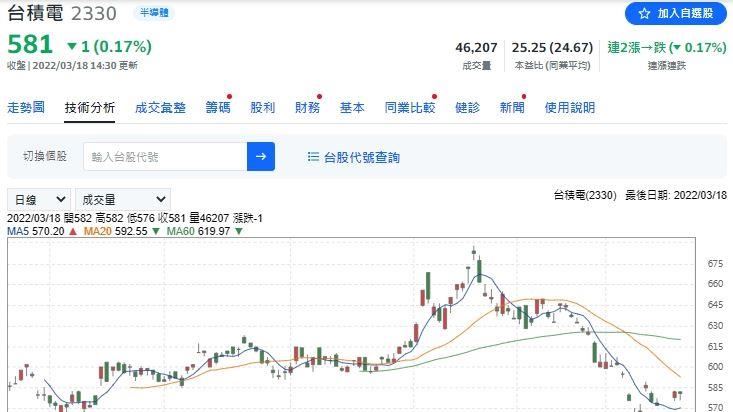Click the ▼1 (0.17%) price change
Image resolution: width=733 pixels, height=412 pixels.
point(109,46)
